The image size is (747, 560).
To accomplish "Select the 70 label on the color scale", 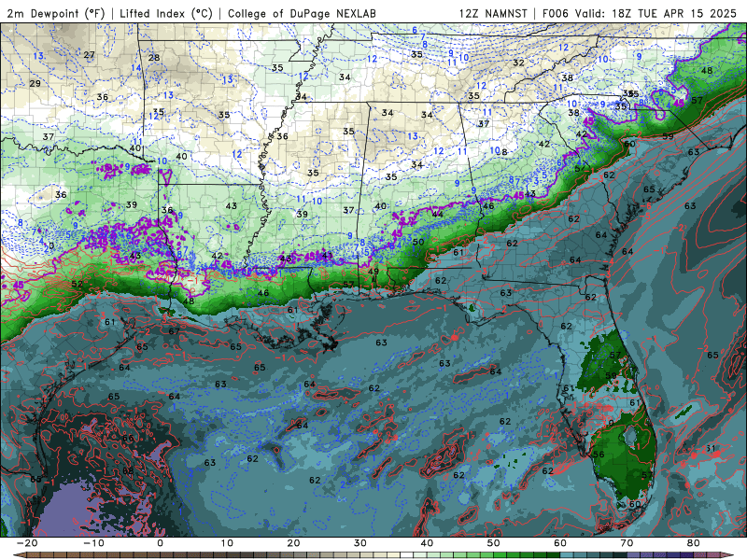I will (627, 543).
